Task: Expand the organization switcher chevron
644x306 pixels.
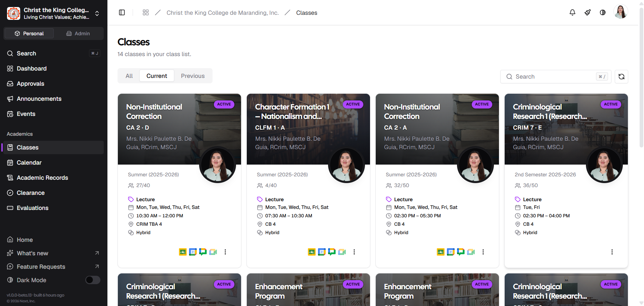Action: 97,13
